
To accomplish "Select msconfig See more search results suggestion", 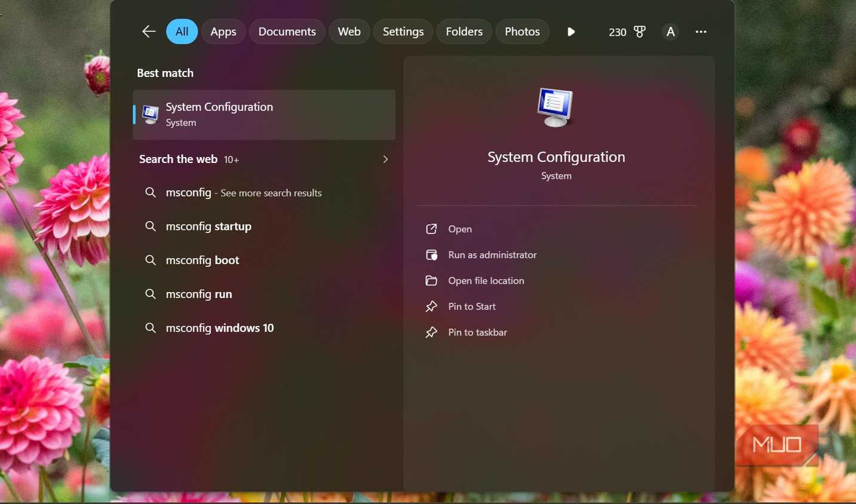I will (x=264, y=193).
